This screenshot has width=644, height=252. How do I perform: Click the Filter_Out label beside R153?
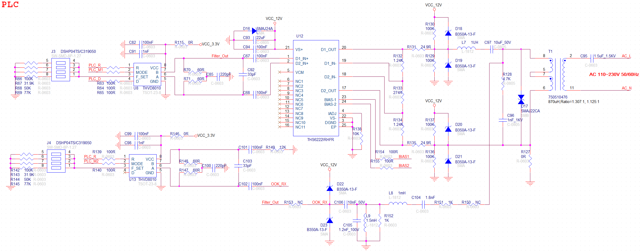pos(270,202)
